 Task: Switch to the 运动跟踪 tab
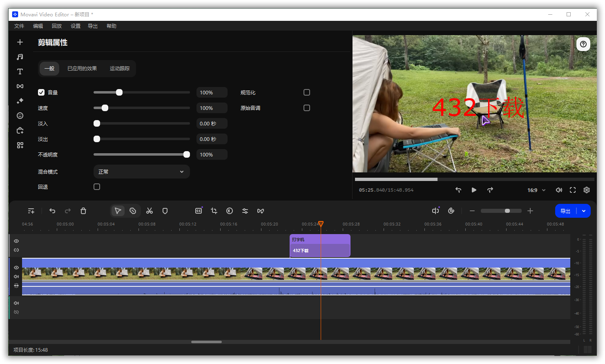coord(120,69)
